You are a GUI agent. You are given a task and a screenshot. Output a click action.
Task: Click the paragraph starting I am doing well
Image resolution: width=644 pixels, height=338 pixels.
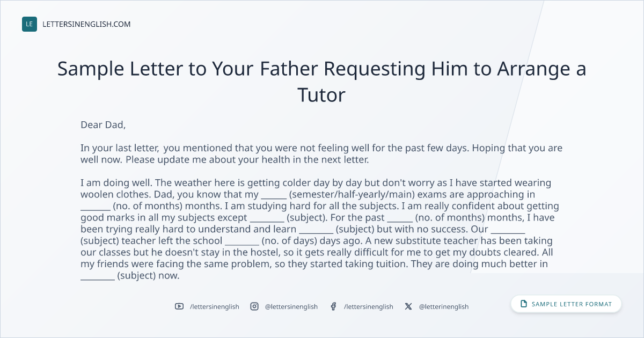pos(320,230)
